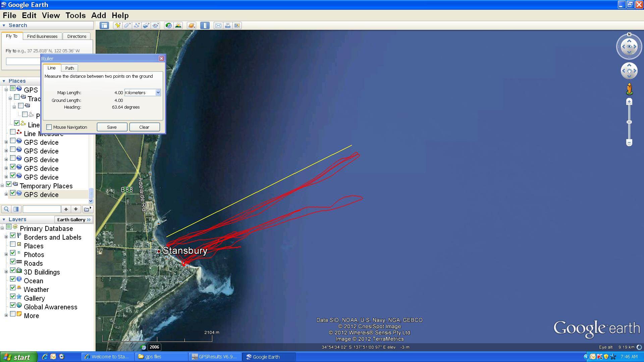
Task: Uncheck the Roads layer checkbox
Action: point(13,262)
